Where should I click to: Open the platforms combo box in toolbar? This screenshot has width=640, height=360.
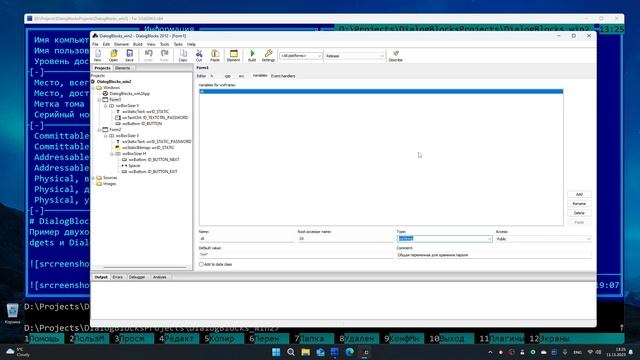pos(301,56)
